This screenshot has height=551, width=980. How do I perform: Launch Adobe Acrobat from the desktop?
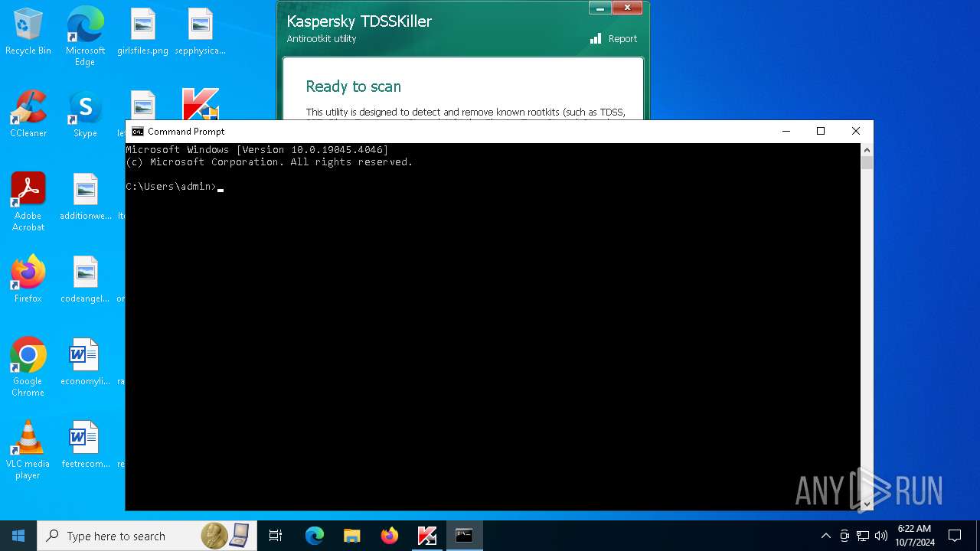(x=28, y=202)
